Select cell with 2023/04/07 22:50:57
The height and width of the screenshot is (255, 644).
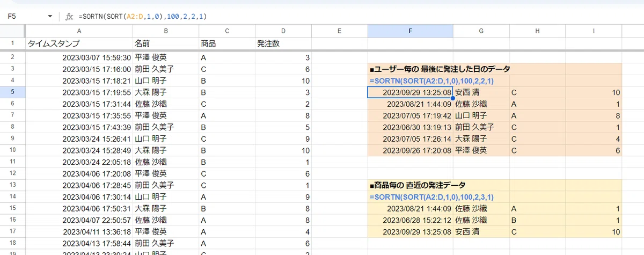point(79,220)
